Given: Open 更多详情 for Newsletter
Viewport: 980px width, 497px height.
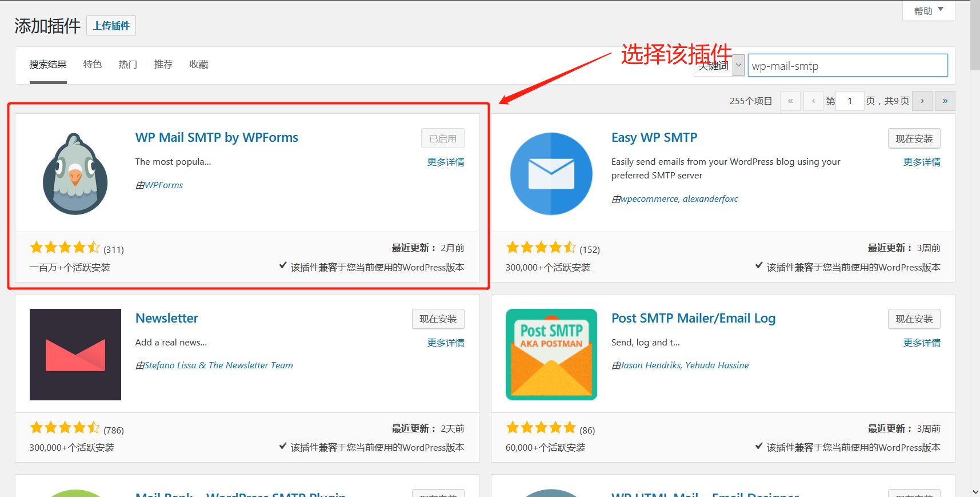Looking at the screenshot, I should click(x=446, y=343).
